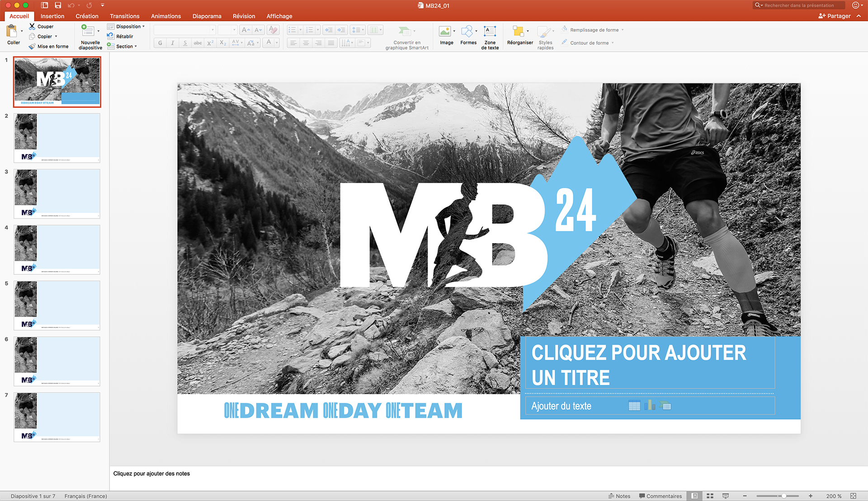Click justify text alignment icon

[331, 43]
